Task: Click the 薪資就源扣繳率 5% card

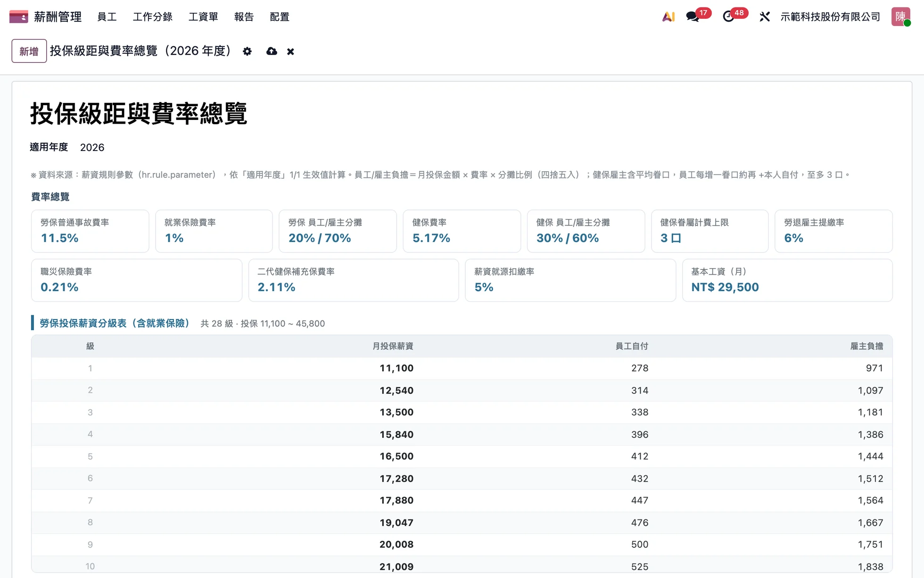Action: coord(570,280)
